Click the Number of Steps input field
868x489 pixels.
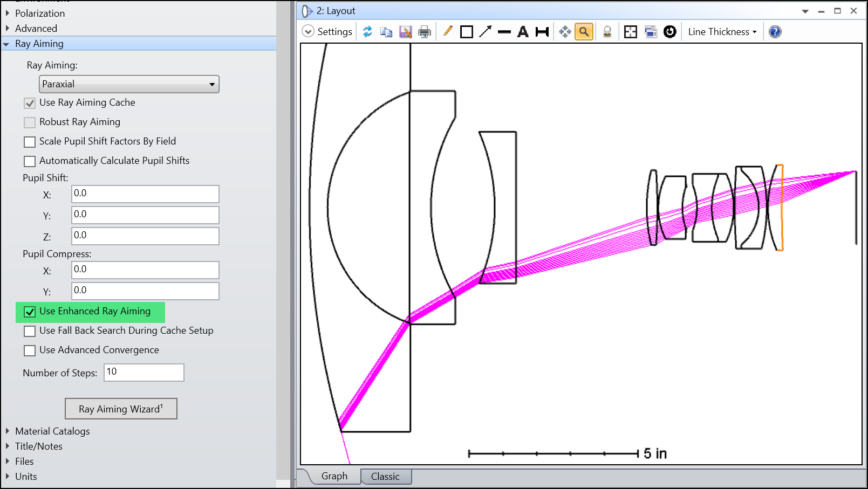pyautogui.click(x=144, y=372)
